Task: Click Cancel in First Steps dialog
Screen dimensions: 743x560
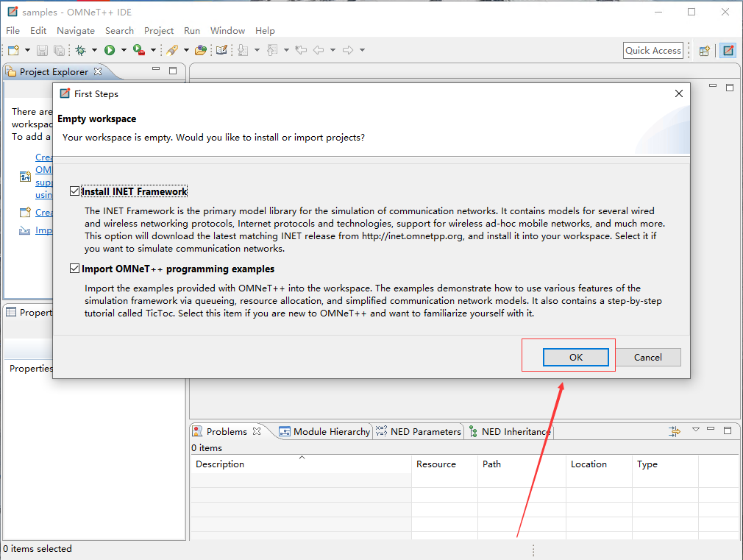Action: (x=648, y=357)
